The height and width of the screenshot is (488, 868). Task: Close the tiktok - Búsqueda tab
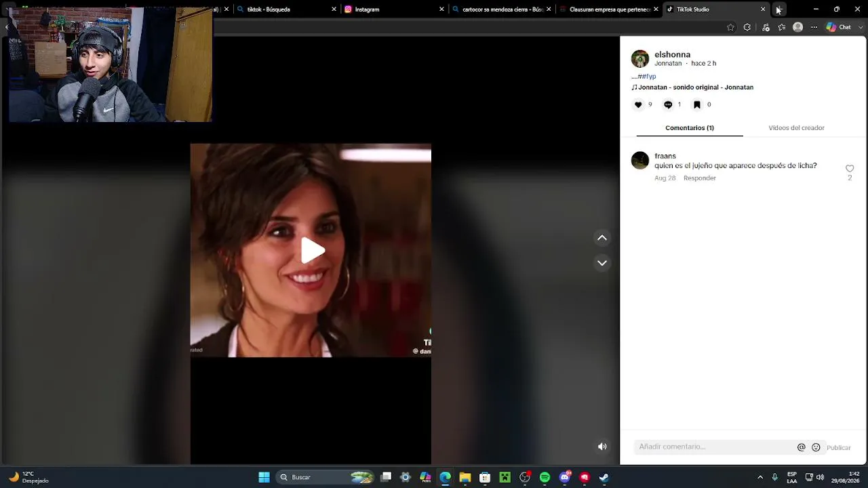coord(334,9)
